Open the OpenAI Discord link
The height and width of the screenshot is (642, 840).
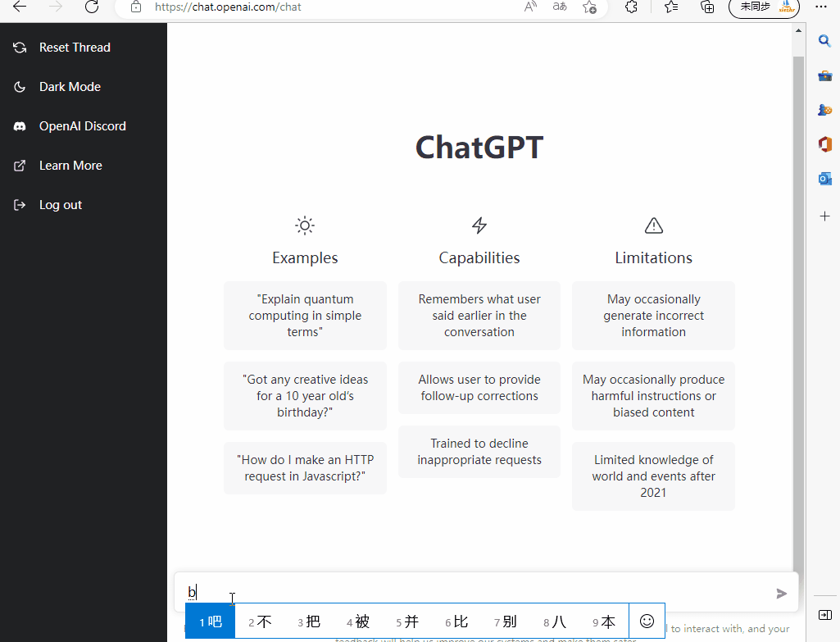pyautogui.click(x=83, y=126)
